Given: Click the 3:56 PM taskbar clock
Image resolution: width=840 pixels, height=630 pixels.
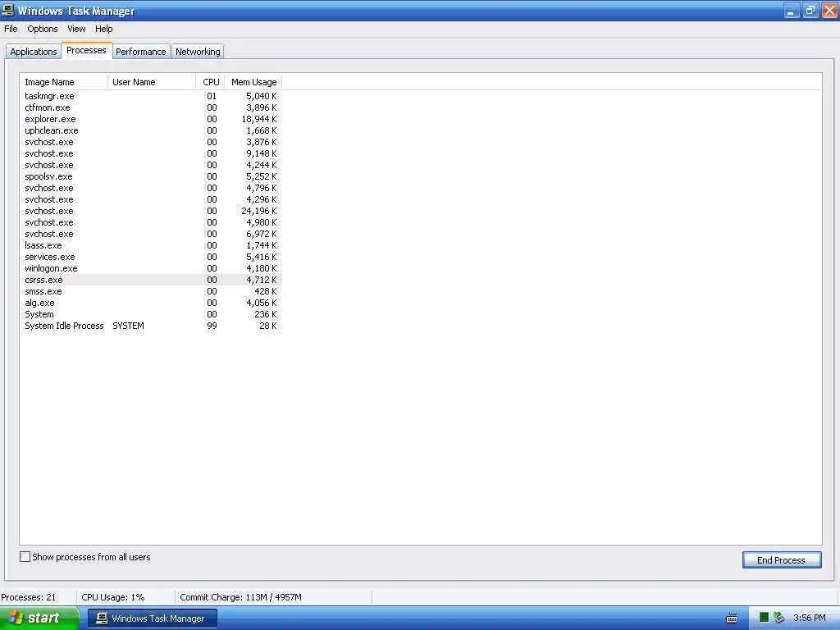Looking at the screenshot, I should [810, 619].
